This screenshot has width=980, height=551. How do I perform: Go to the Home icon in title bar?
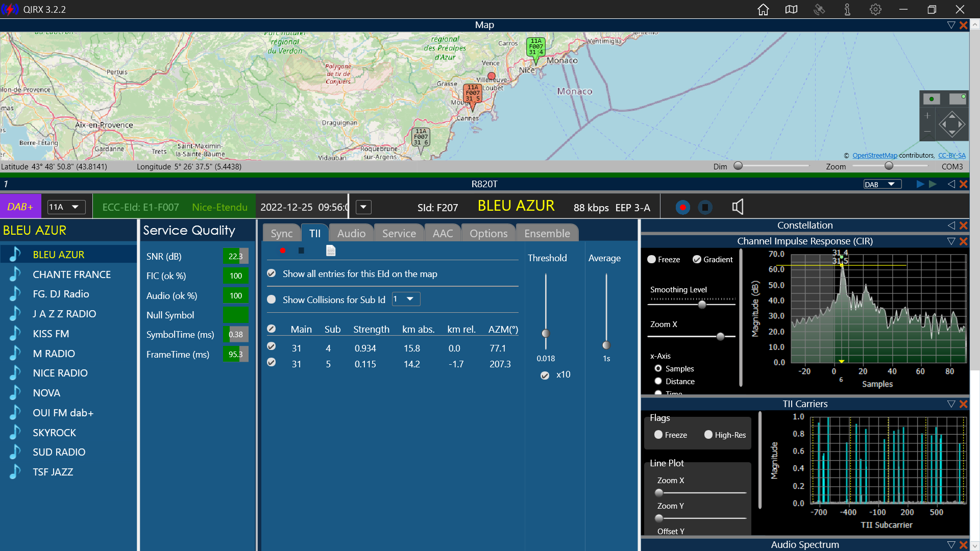click(763, 10)
